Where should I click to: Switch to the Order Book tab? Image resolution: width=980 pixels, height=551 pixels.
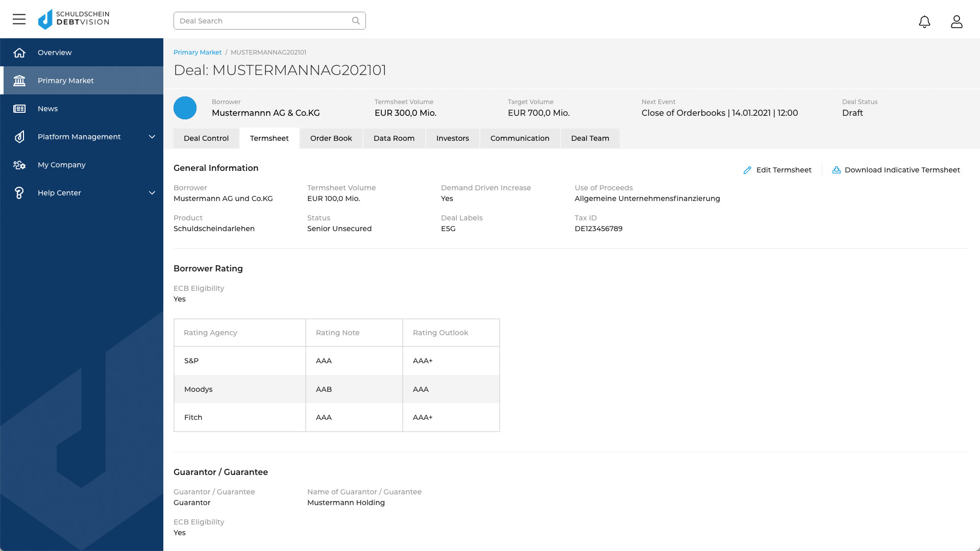click(331, 138)
